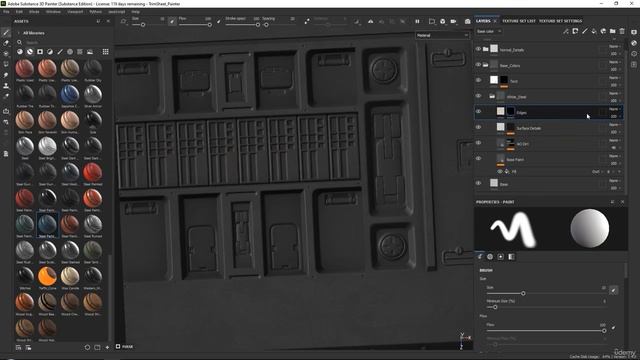
Task: Add mask icon in Layers toolbar
Action: [575, 31]
